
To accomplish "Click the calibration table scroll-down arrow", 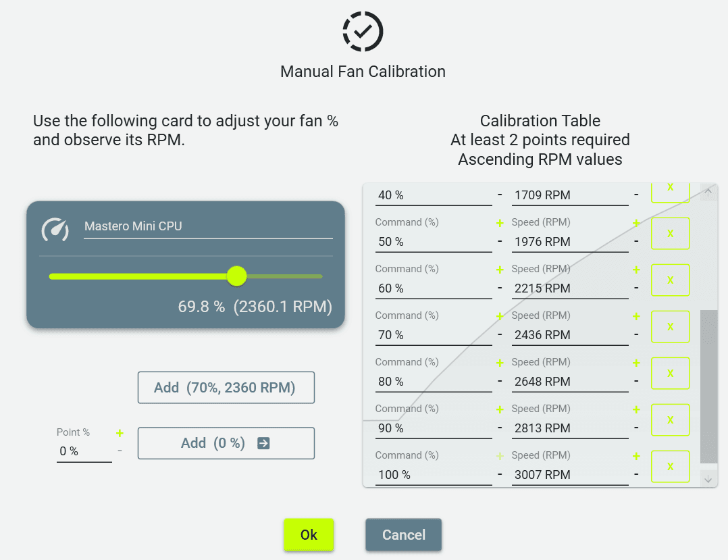I will [708, 479].
